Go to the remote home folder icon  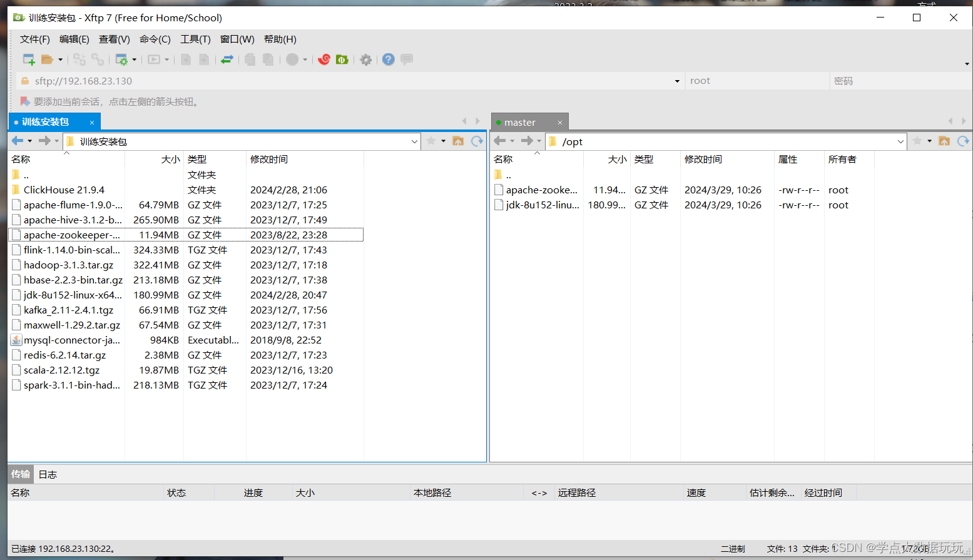(x=944, y=141)
